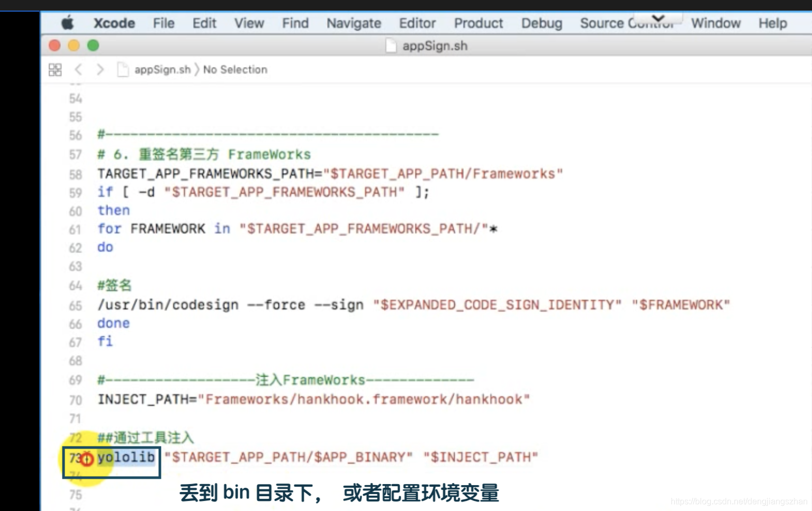Click the jump bar document icon
The image size is (812, 511).
pyautogui.click(x=122, y=69)
